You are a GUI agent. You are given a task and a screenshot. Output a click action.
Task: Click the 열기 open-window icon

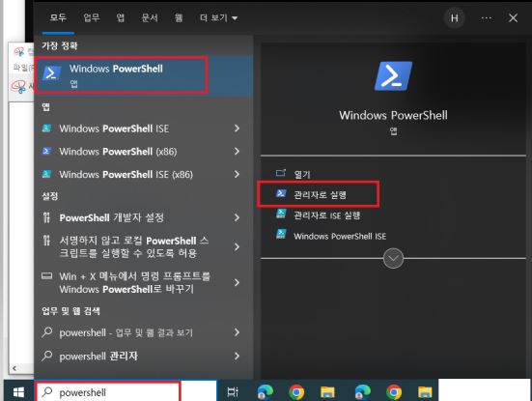point(281,173)
